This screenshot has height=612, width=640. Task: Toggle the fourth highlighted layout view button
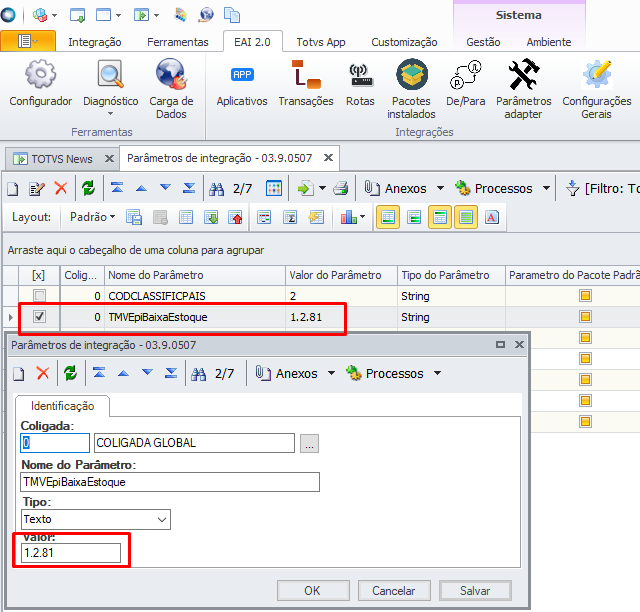(466, 217)
